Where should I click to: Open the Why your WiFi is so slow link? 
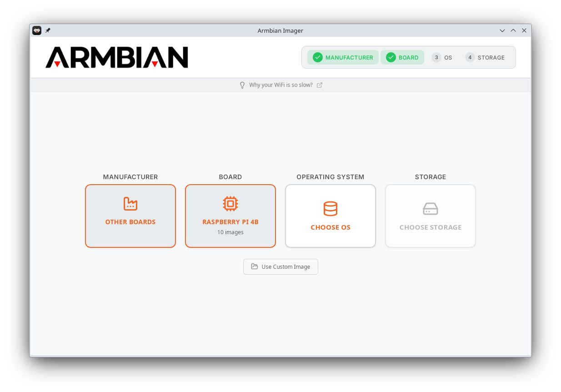pos(280,85)
